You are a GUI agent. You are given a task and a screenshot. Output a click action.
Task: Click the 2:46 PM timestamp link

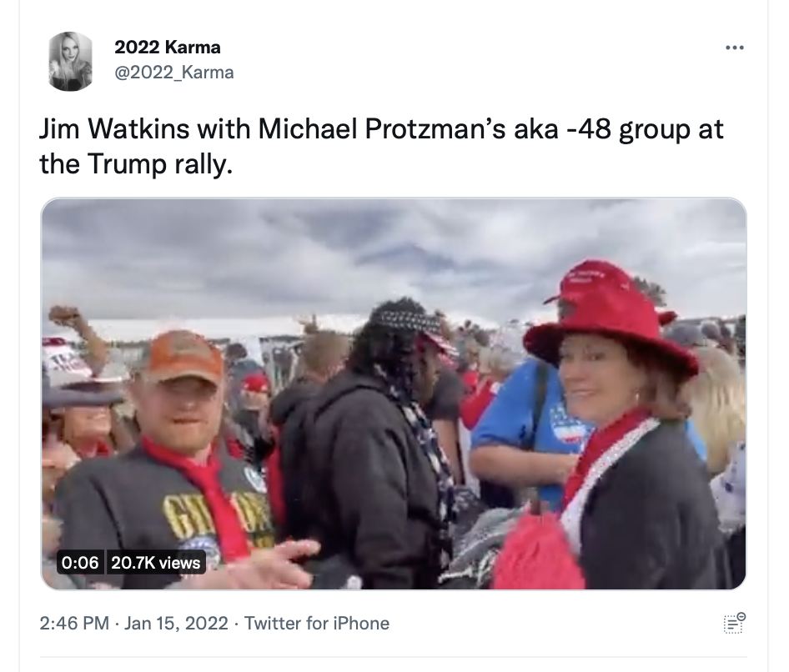74,623
